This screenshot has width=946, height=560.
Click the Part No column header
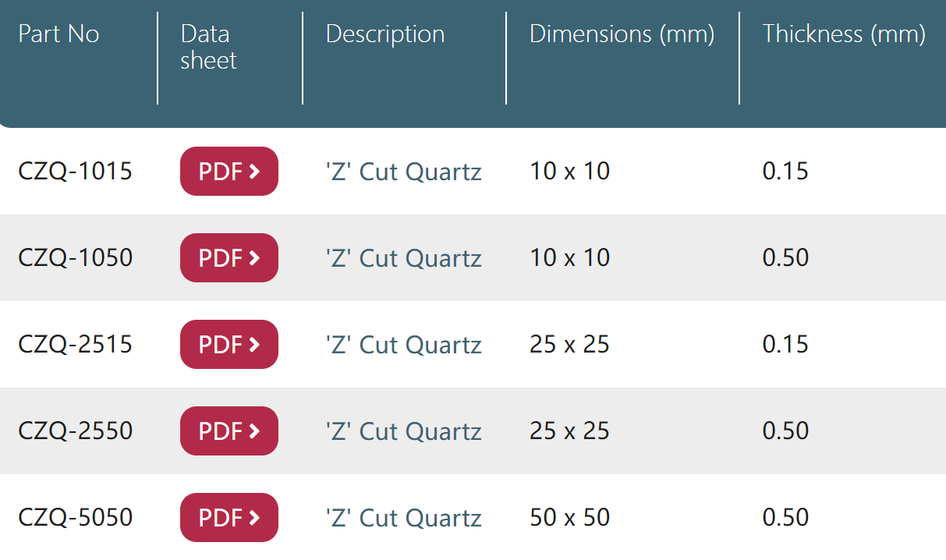(x=58, y=34)
